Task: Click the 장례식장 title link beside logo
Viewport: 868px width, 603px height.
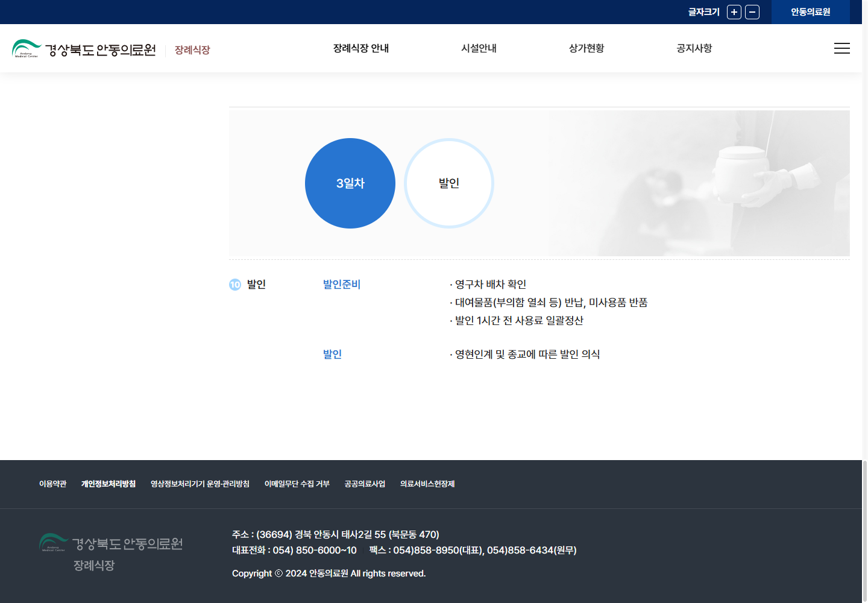Action: (x=192, y=50)
